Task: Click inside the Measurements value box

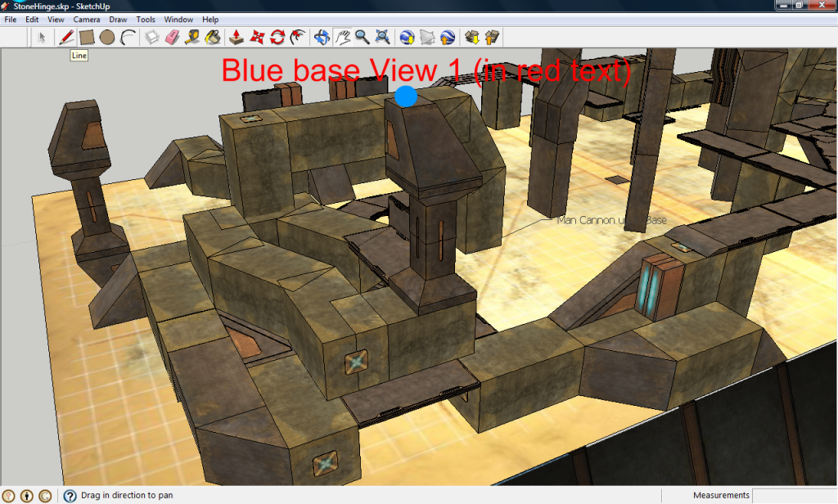Action: (x=794, y=496)
